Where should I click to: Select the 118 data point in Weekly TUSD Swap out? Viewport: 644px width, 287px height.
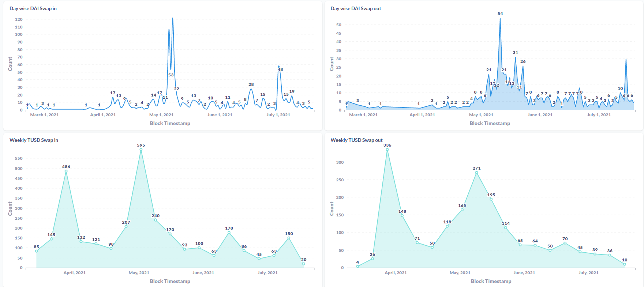point(447,226)
